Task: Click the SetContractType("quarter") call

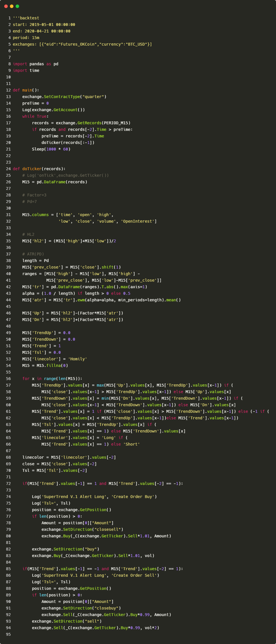Action: pos(64,97)
